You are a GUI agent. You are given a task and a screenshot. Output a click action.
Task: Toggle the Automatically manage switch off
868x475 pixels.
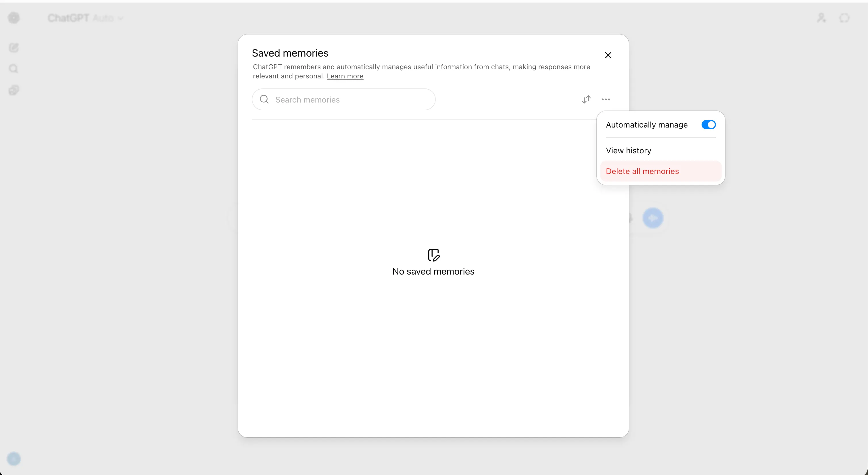coord(708,125)
